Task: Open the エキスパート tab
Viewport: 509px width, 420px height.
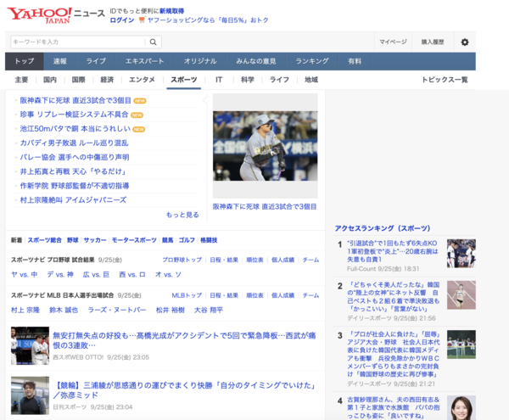Action: 145,61
